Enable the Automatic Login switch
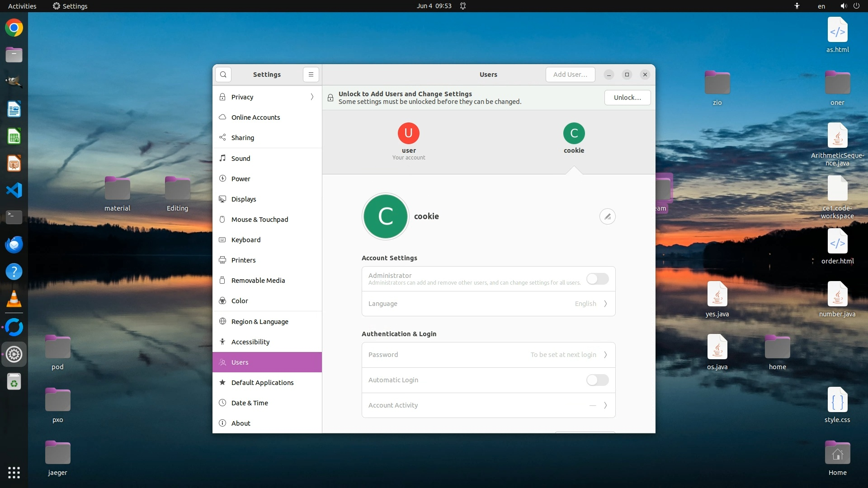Viewport: 868px width, 488px height. [x=597, y=380]
